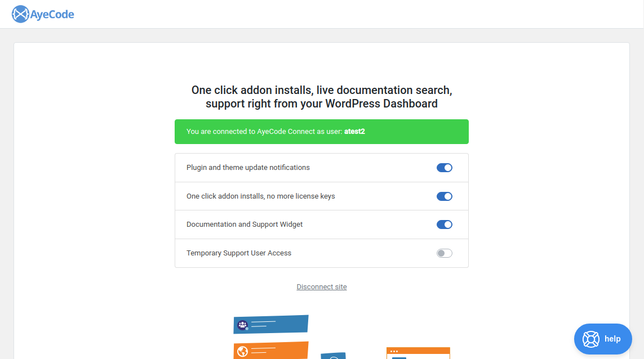
Task: Click the atest2 username in banner
Action: pos(354,132)
